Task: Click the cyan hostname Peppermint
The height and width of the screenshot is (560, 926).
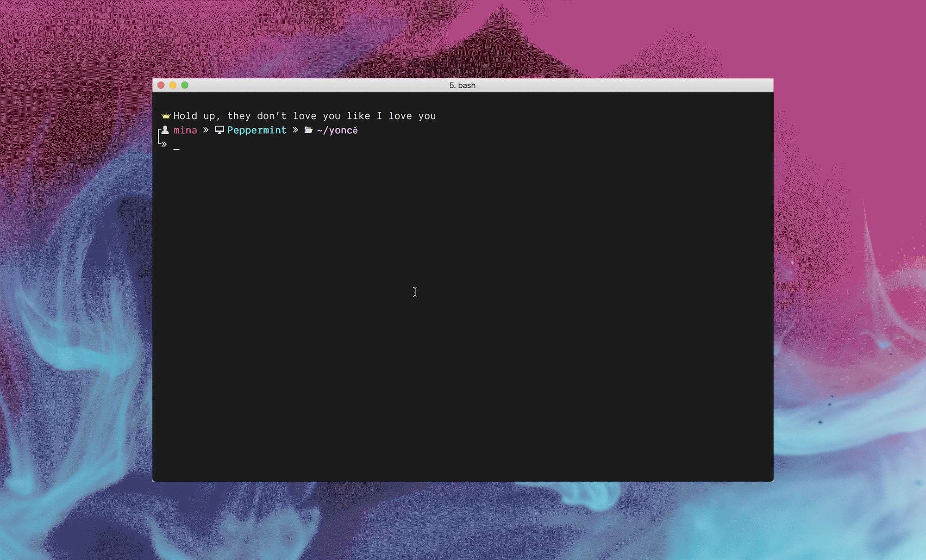Action: [x=257, y=131]
